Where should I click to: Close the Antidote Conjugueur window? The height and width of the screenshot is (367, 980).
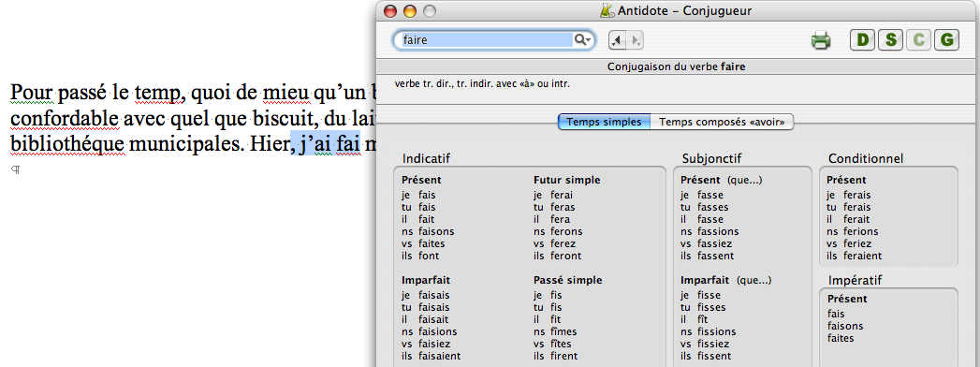click(390, 11)
